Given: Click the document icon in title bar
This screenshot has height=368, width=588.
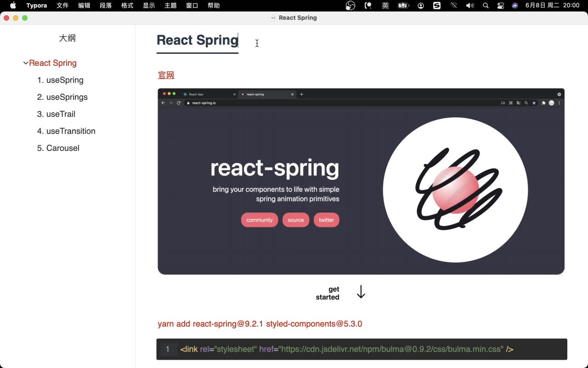Looking at the screenshot, I should (273, 18).
